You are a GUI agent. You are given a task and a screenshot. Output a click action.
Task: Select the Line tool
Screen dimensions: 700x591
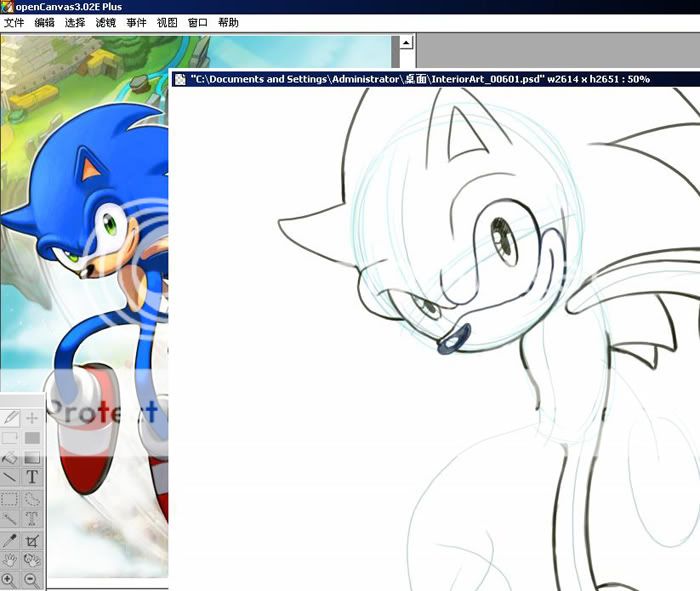pyautogui.click(x=11, y=478)
